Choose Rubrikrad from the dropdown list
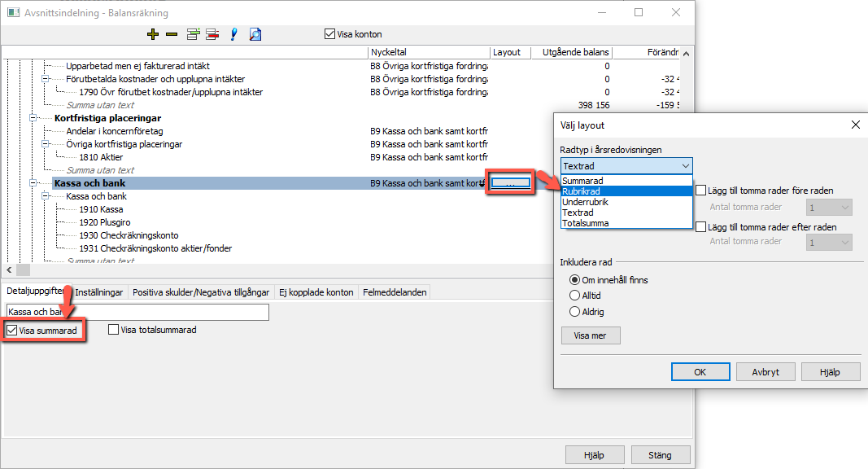The width and height of the screenshot is (868, 469). [626, 191]
